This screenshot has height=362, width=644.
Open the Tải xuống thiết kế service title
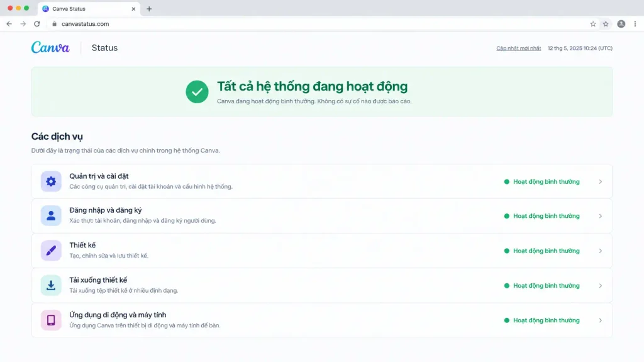pyautogui.click(x=97, y=280)
